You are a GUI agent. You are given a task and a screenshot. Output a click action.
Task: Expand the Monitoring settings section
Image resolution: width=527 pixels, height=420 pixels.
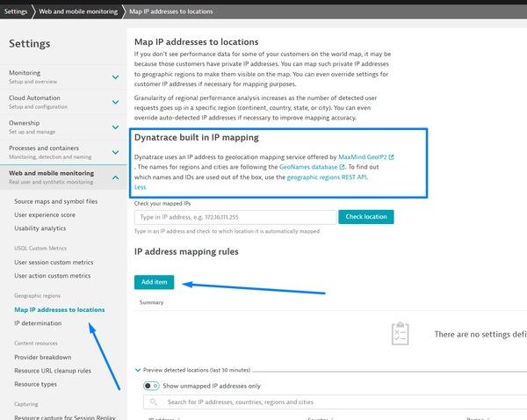tap(115, 77)
